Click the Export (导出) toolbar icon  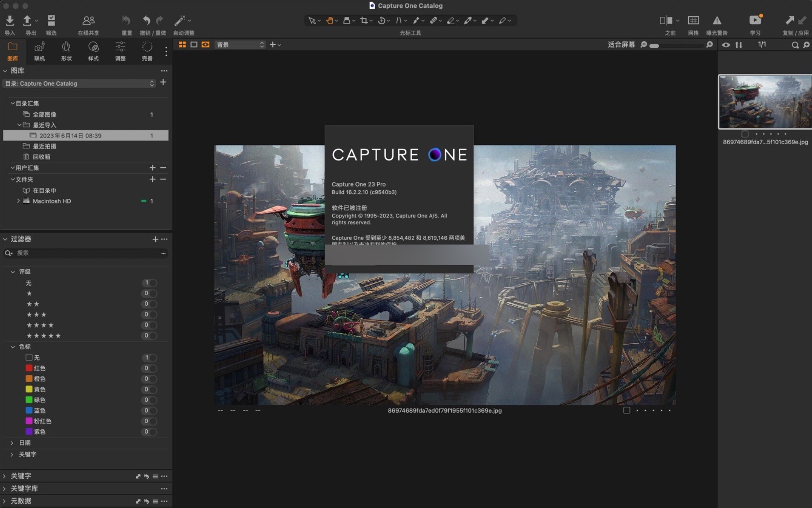[27, 20]
